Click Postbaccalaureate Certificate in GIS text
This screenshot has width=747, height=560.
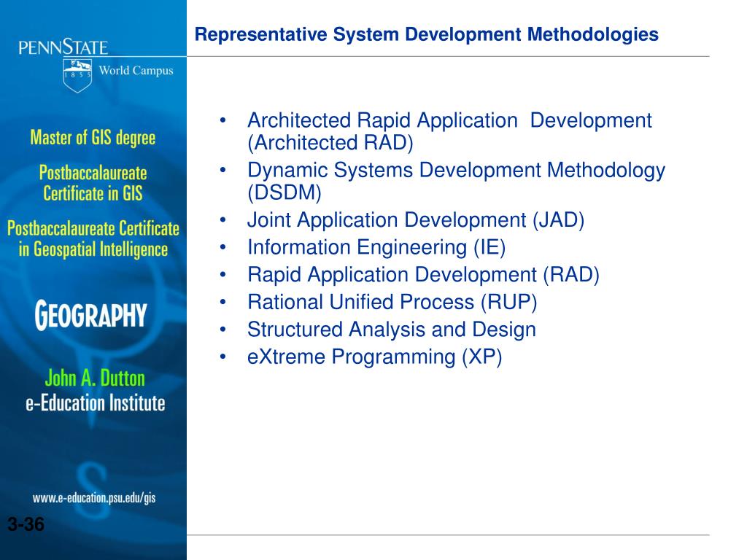click(x=93, y=183)
